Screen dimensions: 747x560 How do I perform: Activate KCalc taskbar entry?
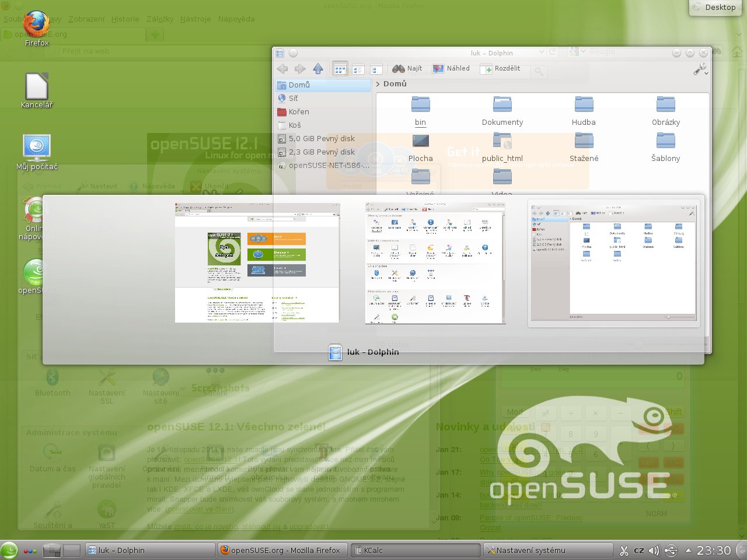(x=416, y=550)
